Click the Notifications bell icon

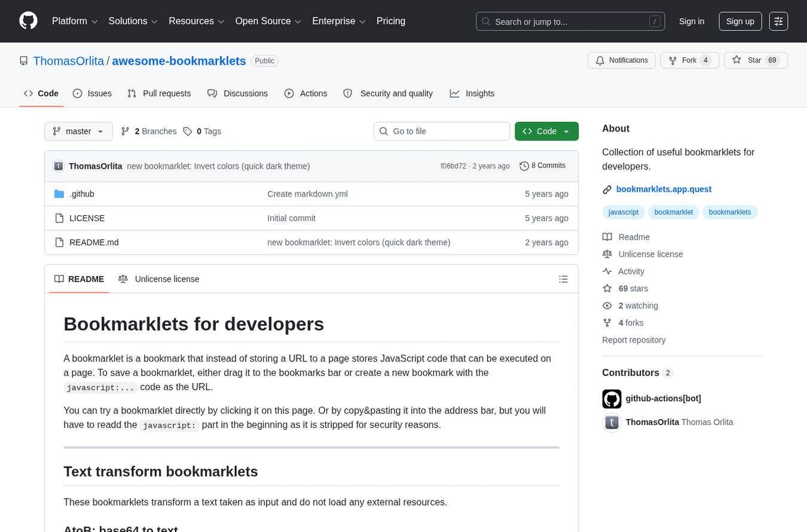pos(600,60)
